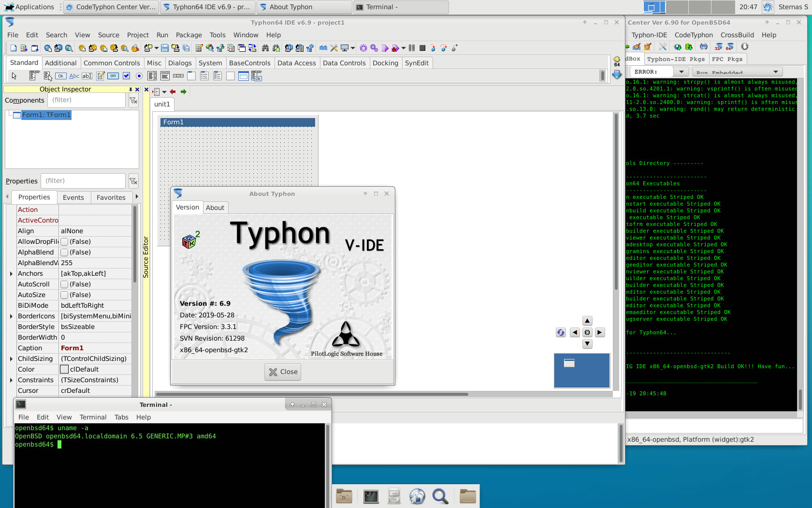Image resolution: width=812 pixels, height=508 pixels.
Task: Click the up arrow of the form navigator
Action: click(x=587, y=321)
